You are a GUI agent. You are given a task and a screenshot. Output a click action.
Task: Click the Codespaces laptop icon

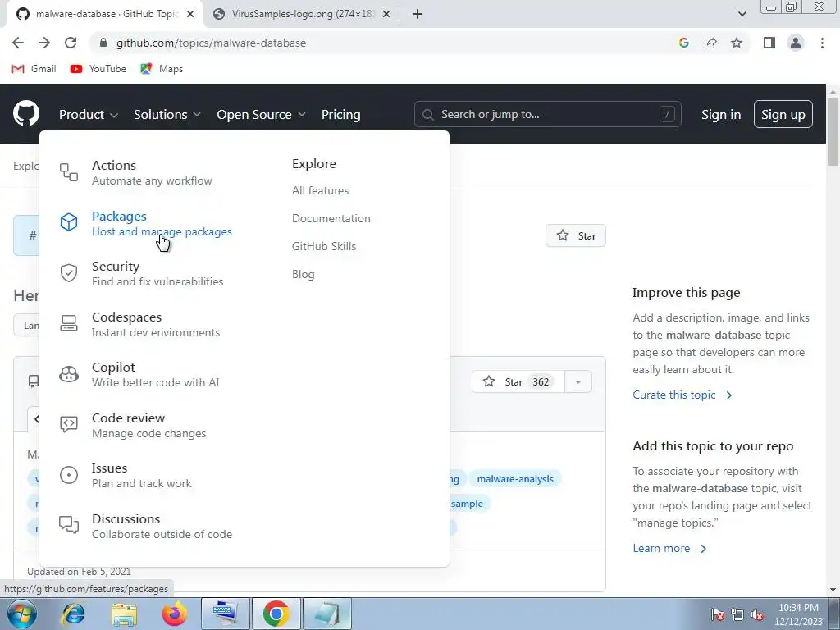tap(69, 323)
